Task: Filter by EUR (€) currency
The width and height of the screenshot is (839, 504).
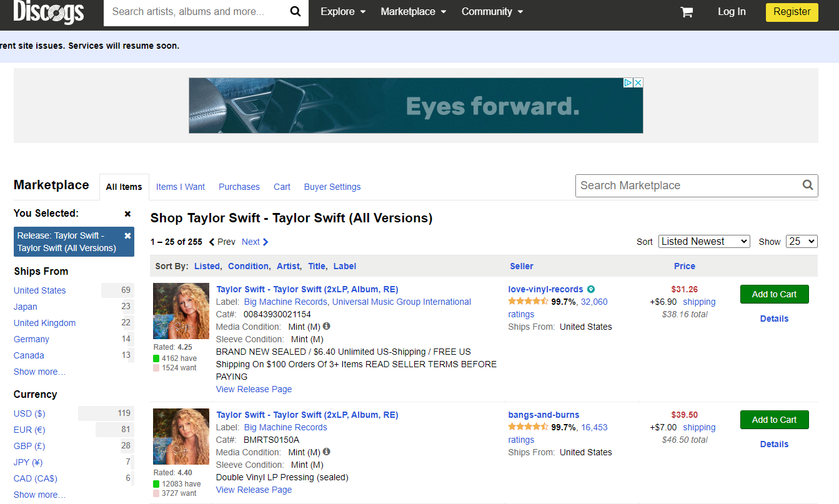Action: click(29, 430)
